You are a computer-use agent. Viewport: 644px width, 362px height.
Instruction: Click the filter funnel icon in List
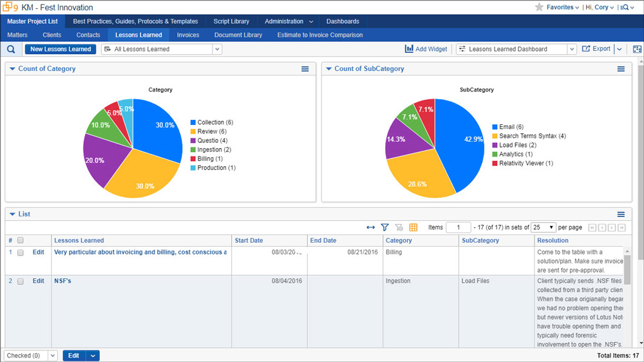(x=384, y=227)
